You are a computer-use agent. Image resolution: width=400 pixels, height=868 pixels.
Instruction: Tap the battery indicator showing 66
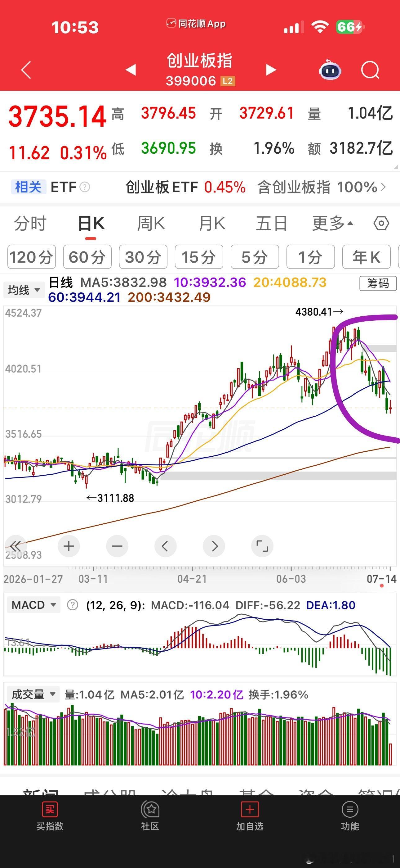click(350, 27)
